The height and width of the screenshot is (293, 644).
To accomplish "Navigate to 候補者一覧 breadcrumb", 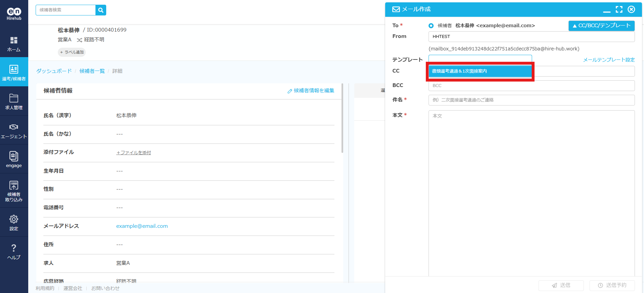I will [92, 71].
